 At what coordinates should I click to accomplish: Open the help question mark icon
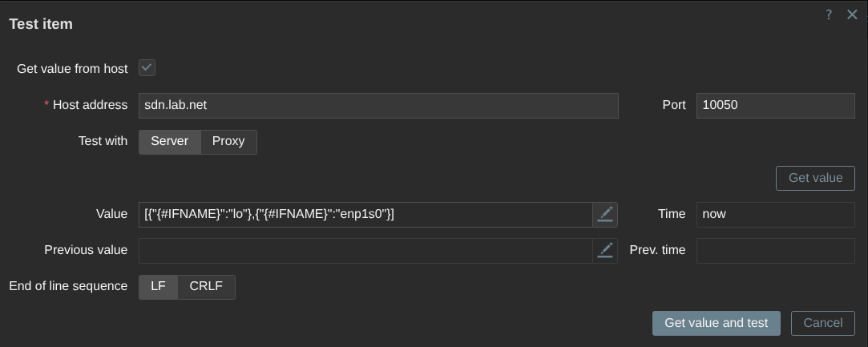pos(829,15)
